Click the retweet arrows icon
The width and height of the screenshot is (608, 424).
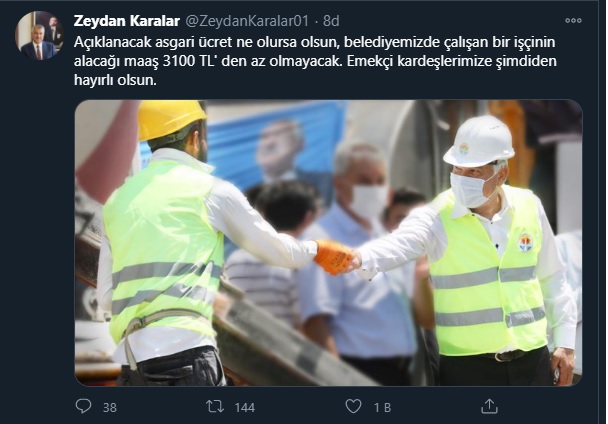point(215,406)
